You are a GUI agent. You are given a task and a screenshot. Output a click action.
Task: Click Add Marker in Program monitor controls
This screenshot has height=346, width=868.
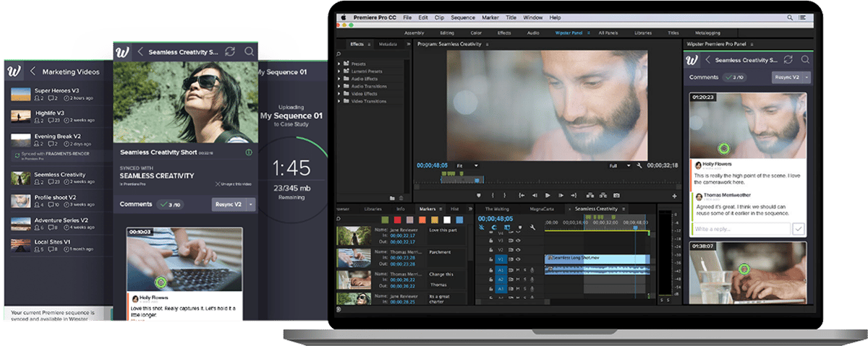(x=479, y=195)
